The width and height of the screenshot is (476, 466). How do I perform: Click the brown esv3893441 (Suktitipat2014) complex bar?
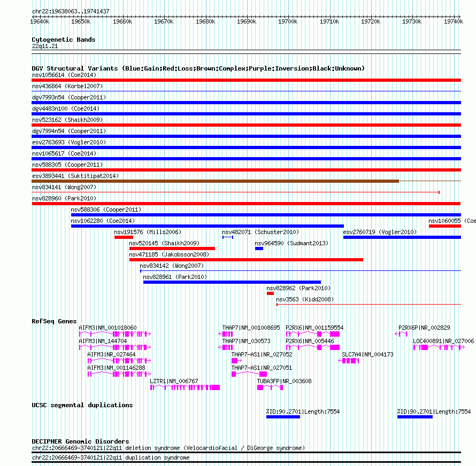[215, 181]
